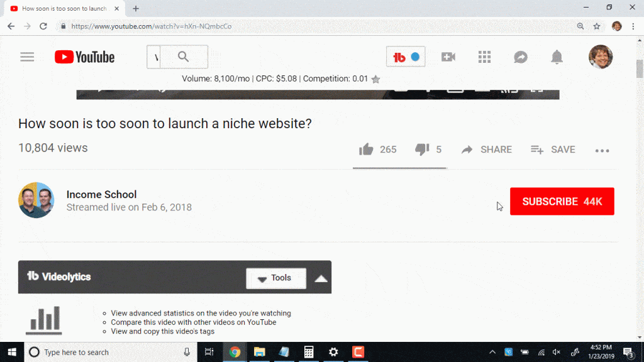Open the Chrome three-dot menu
Viewport: 644px width, 362px height.
633,26
